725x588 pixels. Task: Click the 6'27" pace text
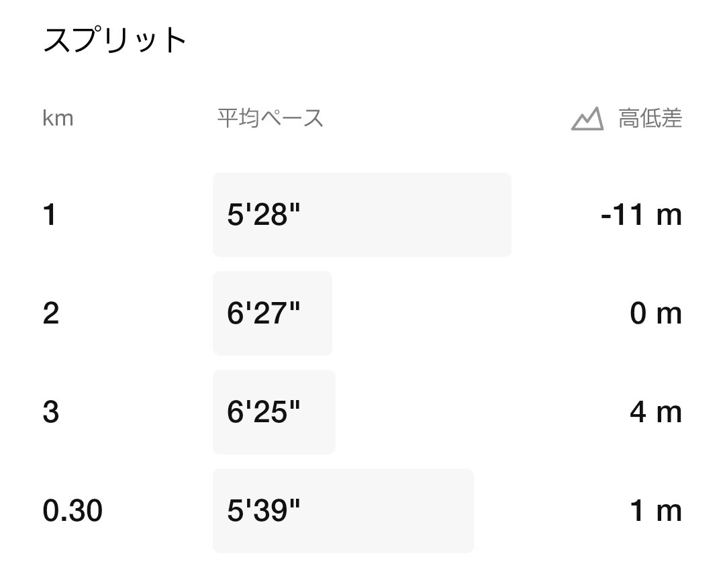(x=263, y=313)
